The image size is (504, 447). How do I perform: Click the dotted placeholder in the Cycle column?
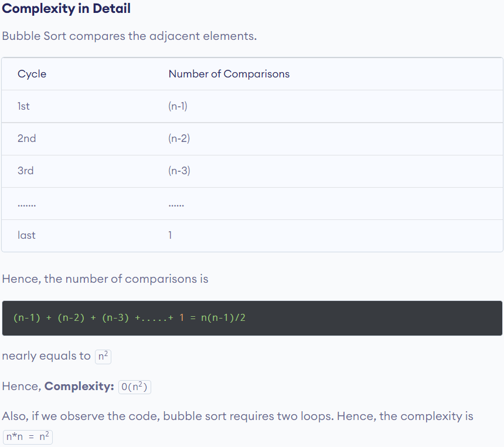pos(27,205)
